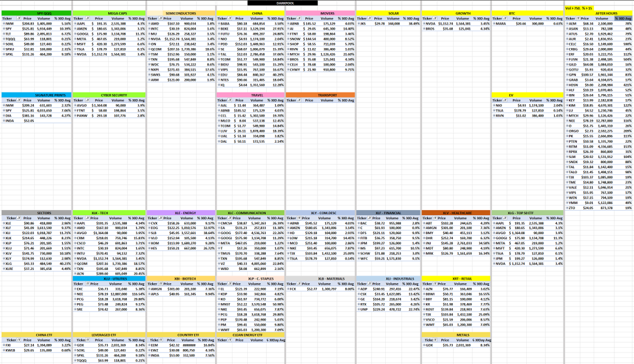Image resolution: width=634 pixels, height=364 pixels.
Task: Open the Ticker filter in SEMICONDUCTORS table
Action: 162,18
